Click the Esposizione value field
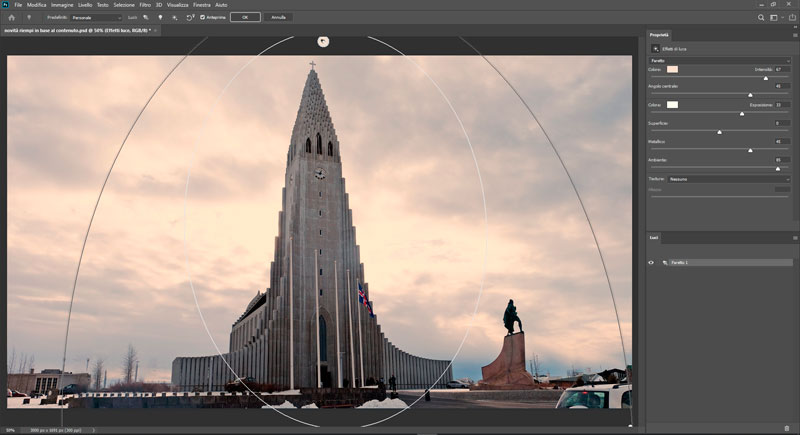 [782, 105]
